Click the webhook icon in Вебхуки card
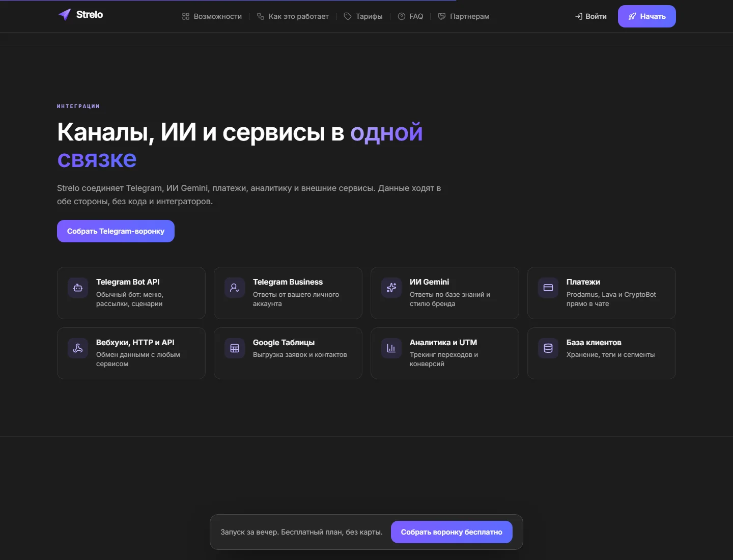The height and width of the screenshot is (560, 733). point(78,348)
